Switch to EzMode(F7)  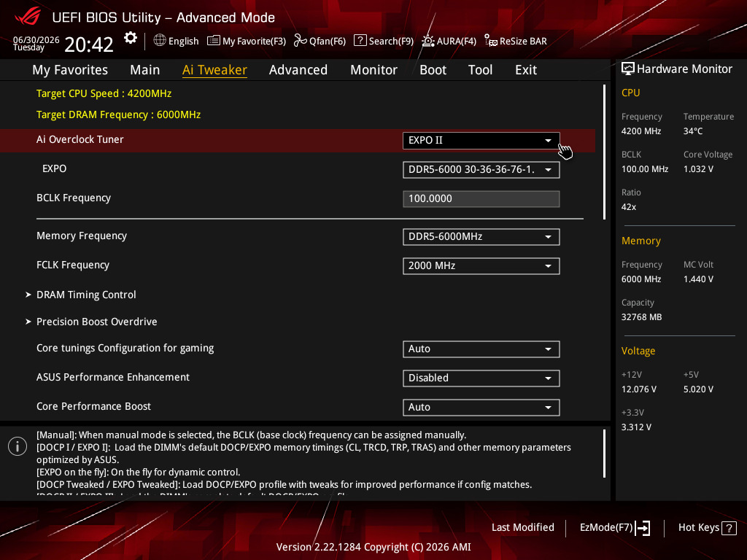(614, 528)
